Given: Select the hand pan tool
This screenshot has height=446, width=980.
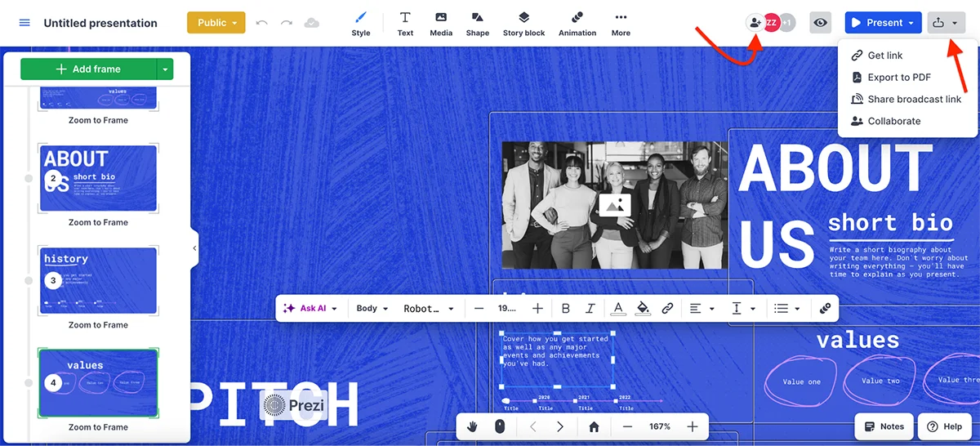Looking at the screenshot, I should coord(472,426).
